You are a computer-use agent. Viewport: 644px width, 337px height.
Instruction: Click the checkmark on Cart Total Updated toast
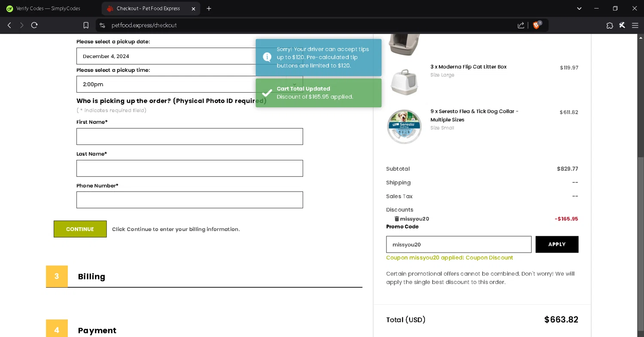pyautogui.click(x=267, y=93)
